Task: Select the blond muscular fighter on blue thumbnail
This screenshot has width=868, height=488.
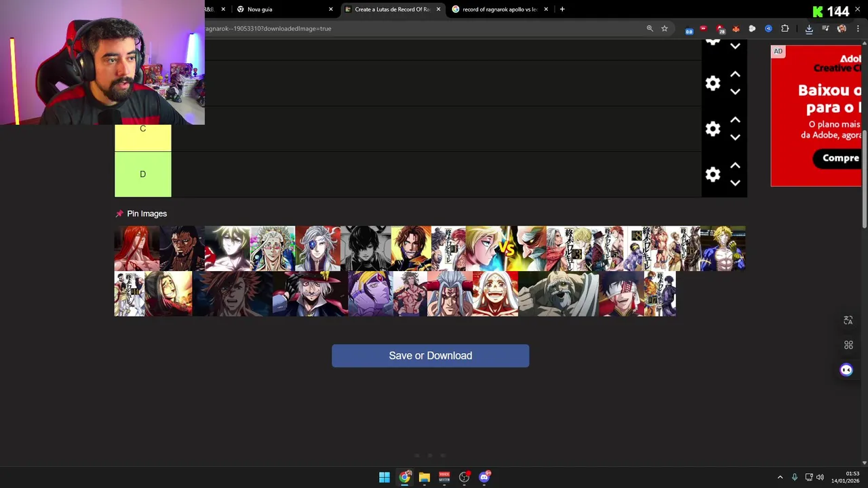Action: point(723,249)
